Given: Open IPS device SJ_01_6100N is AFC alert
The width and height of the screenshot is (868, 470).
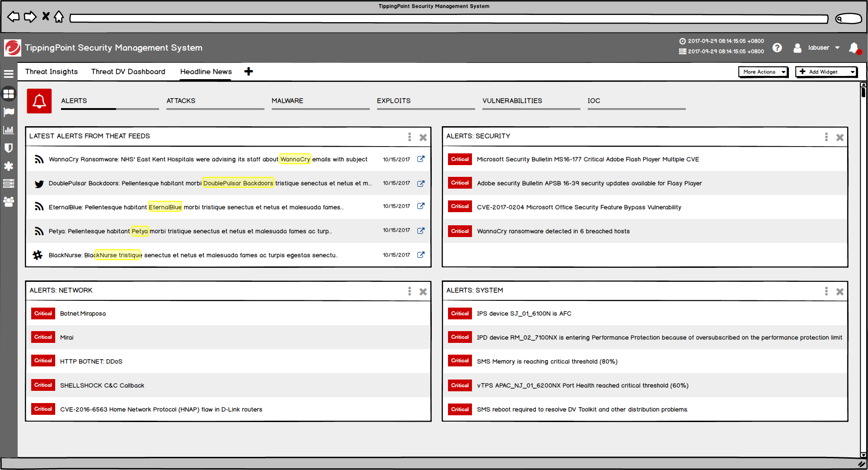Looking at the screenshot, I should click(x=644, y=313).
